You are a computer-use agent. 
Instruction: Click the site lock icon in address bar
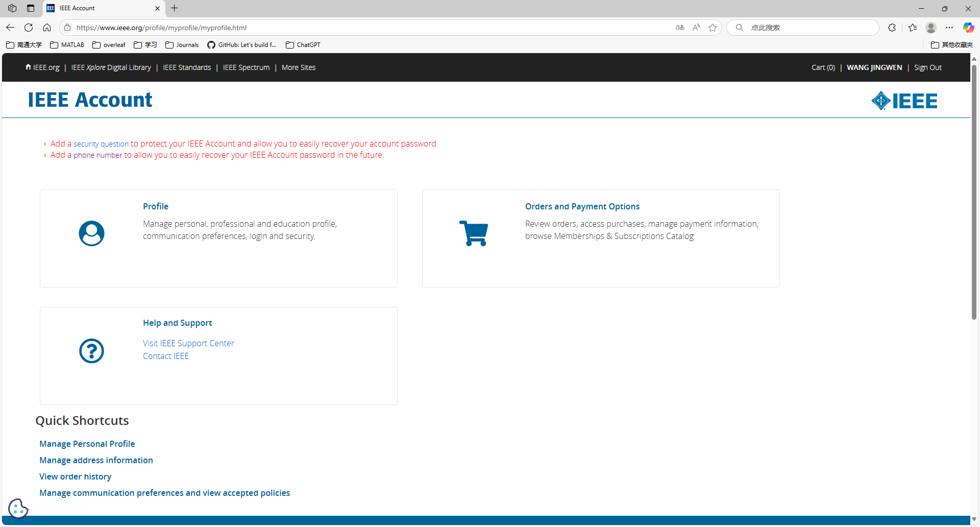tap(67, 28)
